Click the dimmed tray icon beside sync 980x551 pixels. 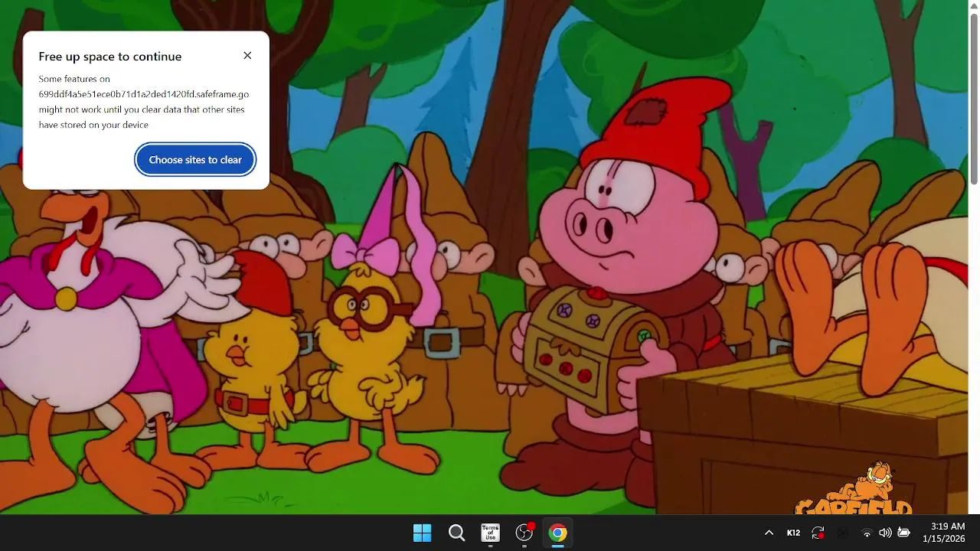(842, 533)
